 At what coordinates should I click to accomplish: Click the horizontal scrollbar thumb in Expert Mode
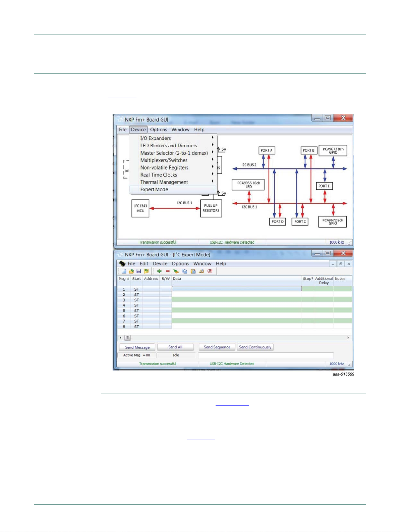128,338
